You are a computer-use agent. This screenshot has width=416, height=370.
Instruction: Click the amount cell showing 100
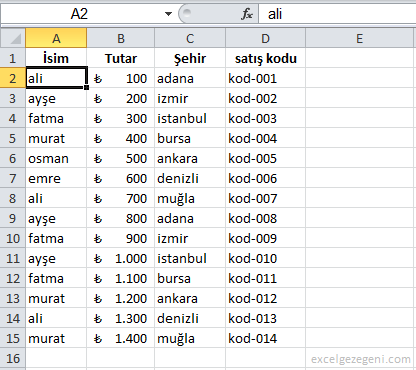click(x=121, y=78)
